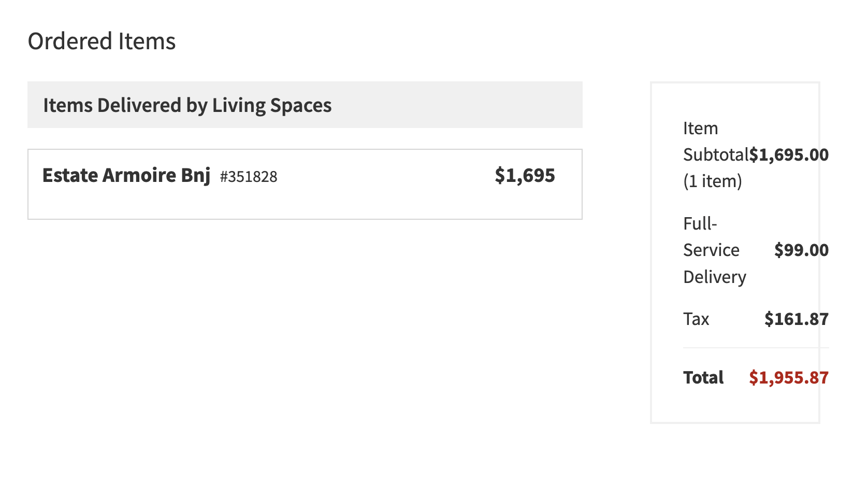The image size is (868, 482).
Task: Click the (1 item) count text
Action: point(713,181)
